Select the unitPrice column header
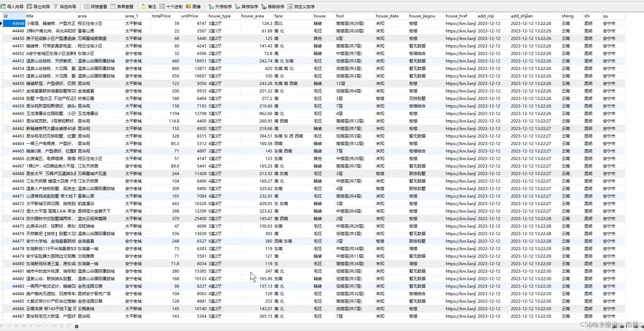This screenshot has height=331, width=644. pyautogui.click(x=194, y=16)
